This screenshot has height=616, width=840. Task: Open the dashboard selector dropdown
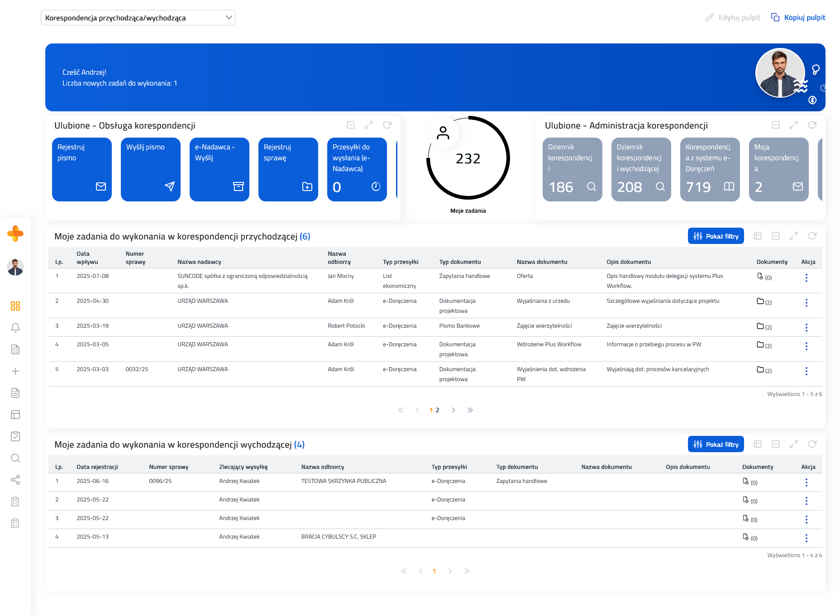click(x=138, y=18)
